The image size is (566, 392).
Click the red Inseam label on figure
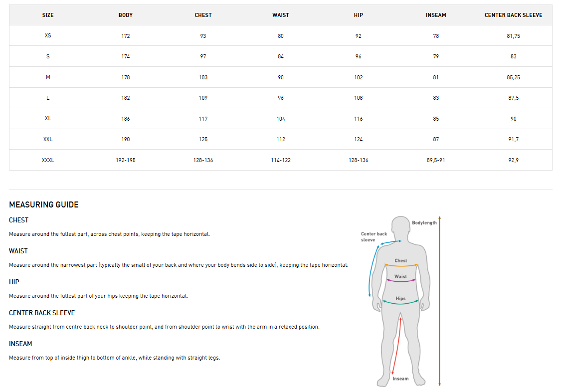click(400, 379)
